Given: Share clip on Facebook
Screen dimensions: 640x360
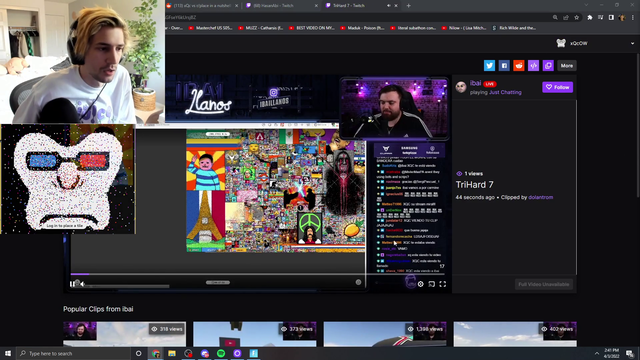Looking at the screenshot, I should (x=504, y=65).
